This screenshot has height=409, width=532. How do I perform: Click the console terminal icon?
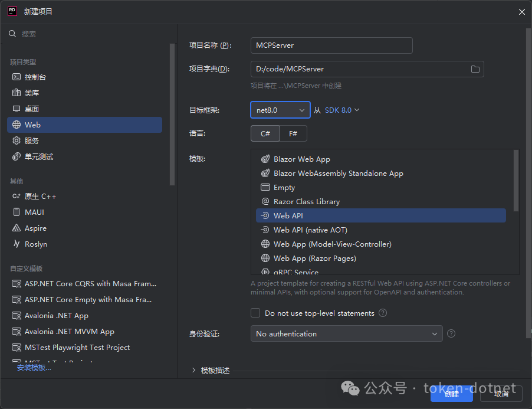point(17,77)
